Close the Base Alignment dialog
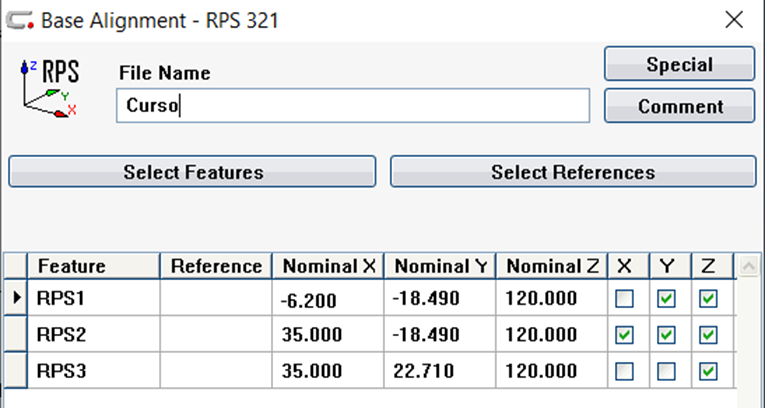 coord(734,20)
